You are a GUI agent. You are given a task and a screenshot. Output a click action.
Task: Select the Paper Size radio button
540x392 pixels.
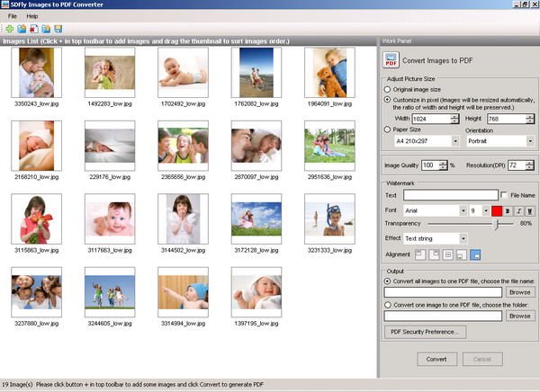click(x=388, y=129)
